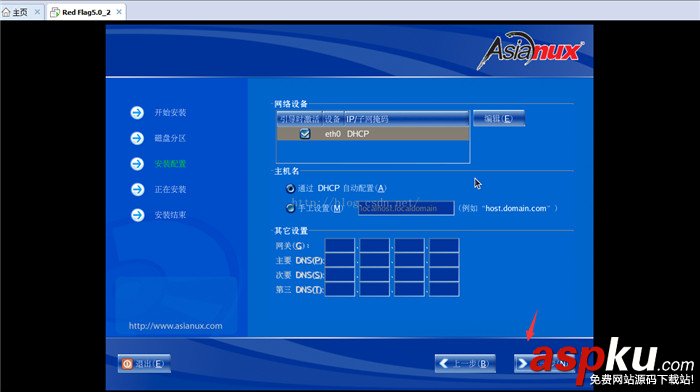Close the Red Flag5.0_2 tab
Image resolution: width=700 pixels, height=392 pixels.
(x=119, y=12)
